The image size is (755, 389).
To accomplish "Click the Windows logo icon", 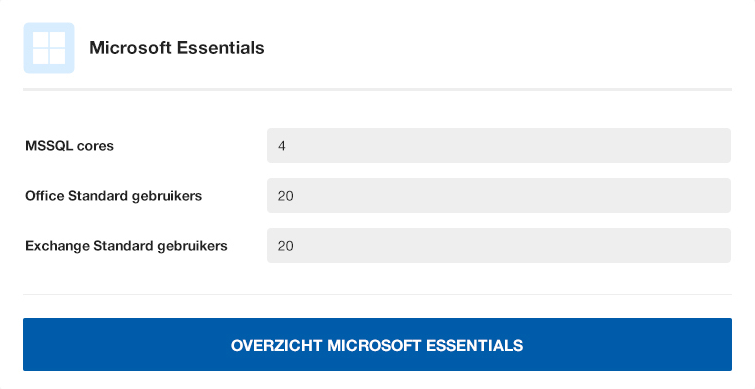I will (49, 48).
